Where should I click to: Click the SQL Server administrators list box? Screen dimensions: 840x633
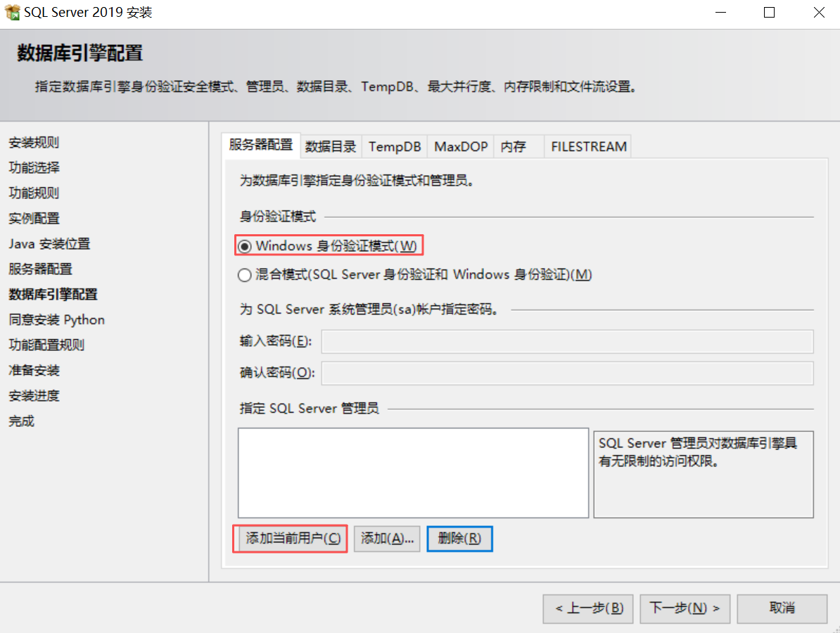(x=413, y=473)
